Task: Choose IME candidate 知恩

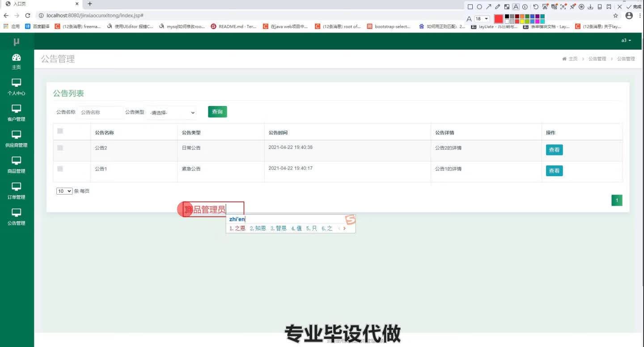Action: coord(258,228)
